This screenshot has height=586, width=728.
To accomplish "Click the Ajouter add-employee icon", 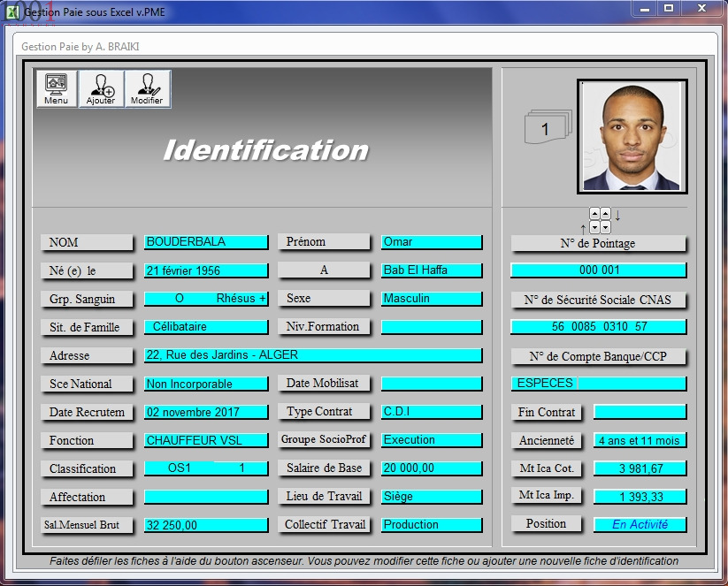I will point(101,88).
